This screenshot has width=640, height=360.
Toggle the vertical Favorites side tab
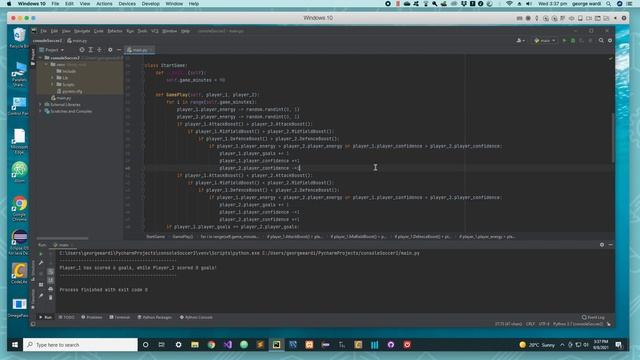pos(33,299)
